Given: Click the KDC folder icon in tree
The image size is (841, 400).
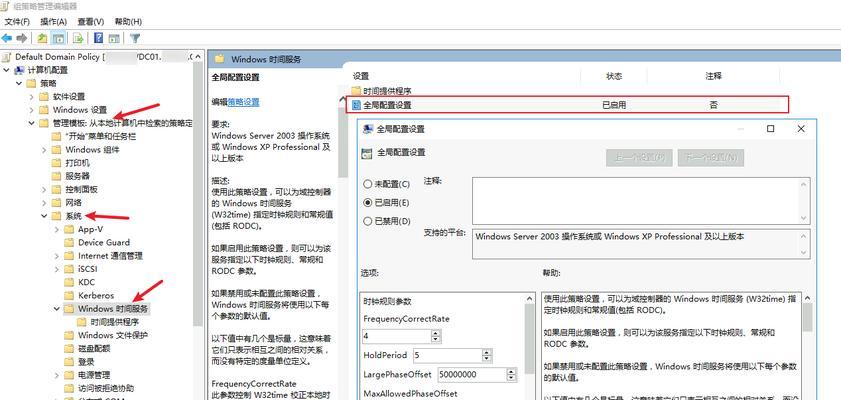Looking at the screenshot, I should point(69,282).
